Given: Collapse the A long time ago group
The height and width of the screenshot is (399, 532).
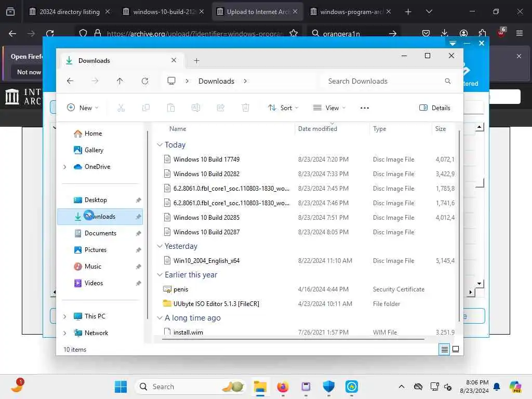Looking at the screenshot, I should (159, 318).
